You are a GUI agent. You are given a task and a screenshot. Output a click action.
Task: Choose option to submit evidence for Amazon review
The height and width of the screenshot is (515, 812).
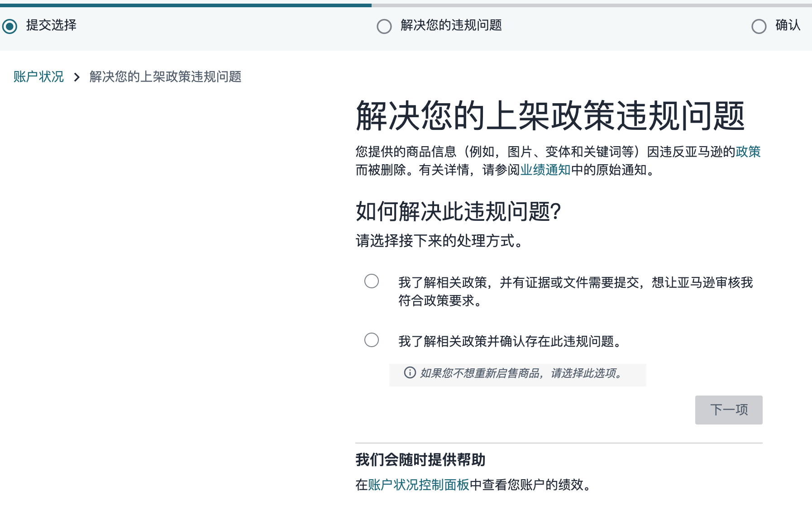pyautogui.click(x=372, y=281)
